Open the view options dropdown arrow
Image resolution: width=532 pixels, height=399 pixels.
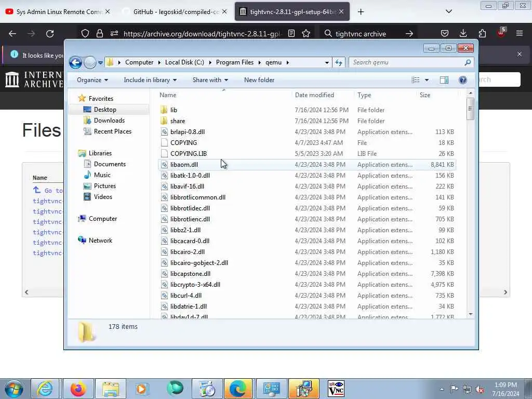[x=427, y=80]
